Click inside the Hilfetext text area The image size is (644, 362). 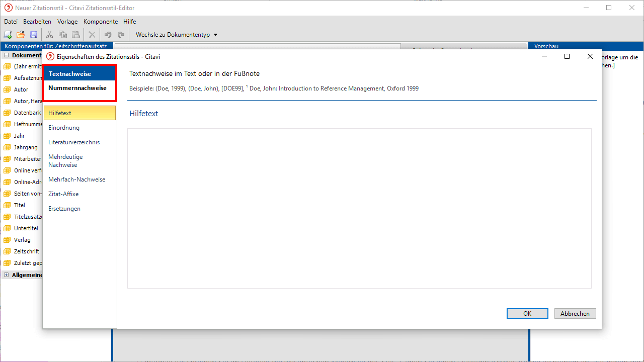(x=359, y=208)
